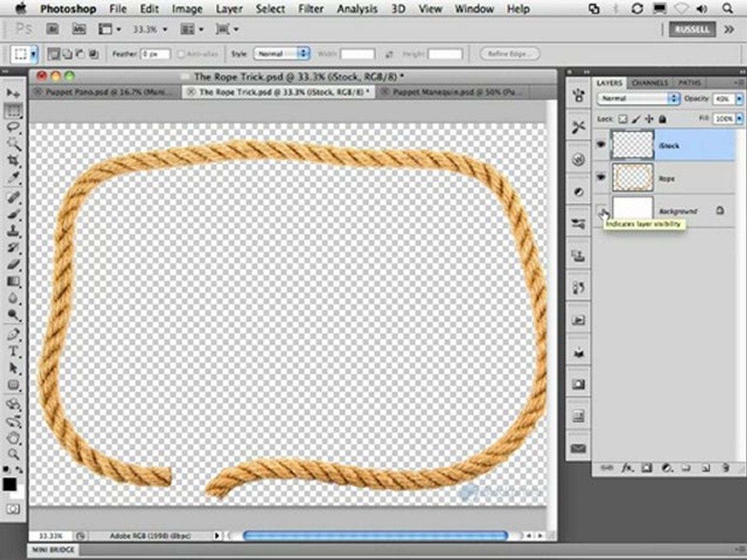Hide the Rope layer
This screenshot has width=747, height=560.
[601, 177]
